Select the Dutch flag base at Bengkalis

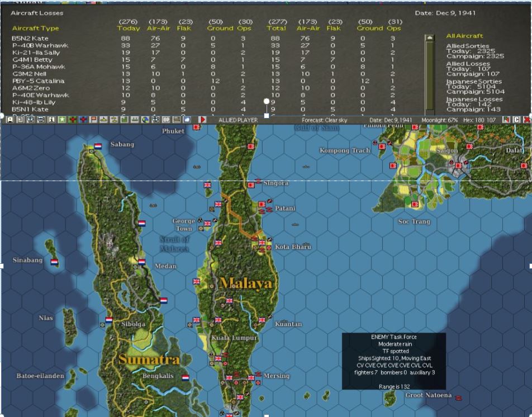[186, 378]
